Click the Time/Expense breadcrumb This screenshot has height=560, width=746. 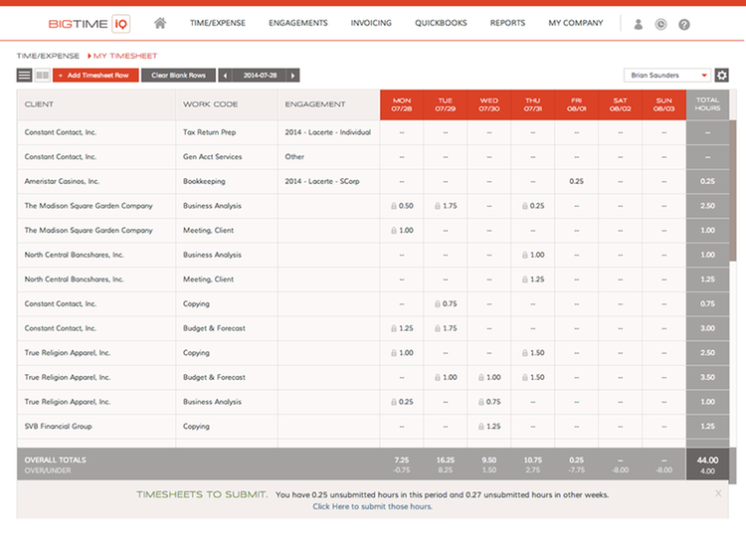(x=48, y=56)
